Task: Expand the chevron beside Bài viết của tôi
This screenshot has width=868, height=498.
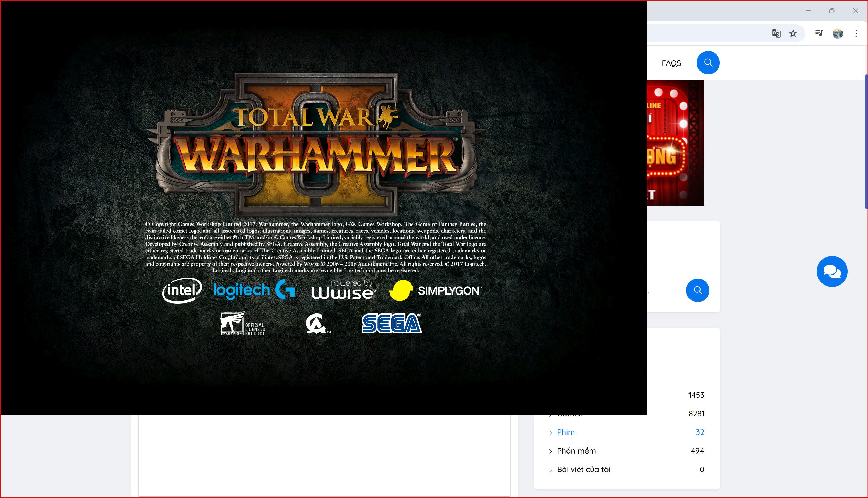Action: pos(550,470)
